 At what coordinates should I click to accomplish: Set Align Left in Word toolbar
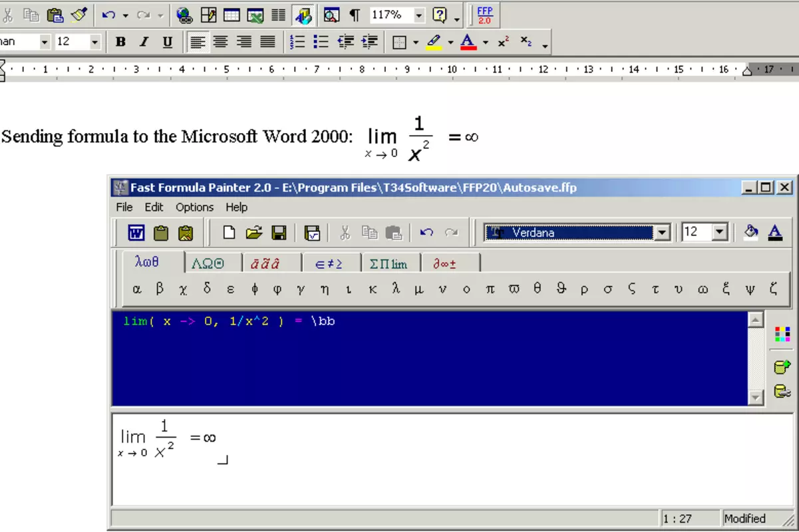[198, 42]
